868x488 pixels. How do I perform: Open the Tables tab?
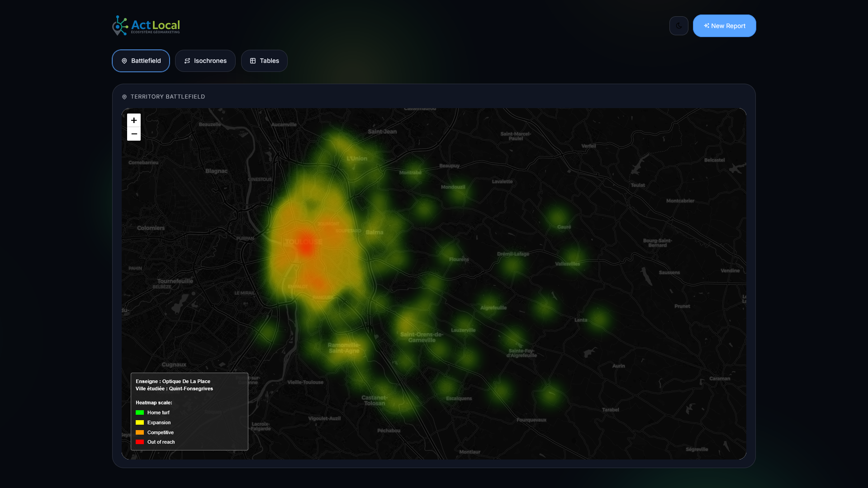pos(264,61)
